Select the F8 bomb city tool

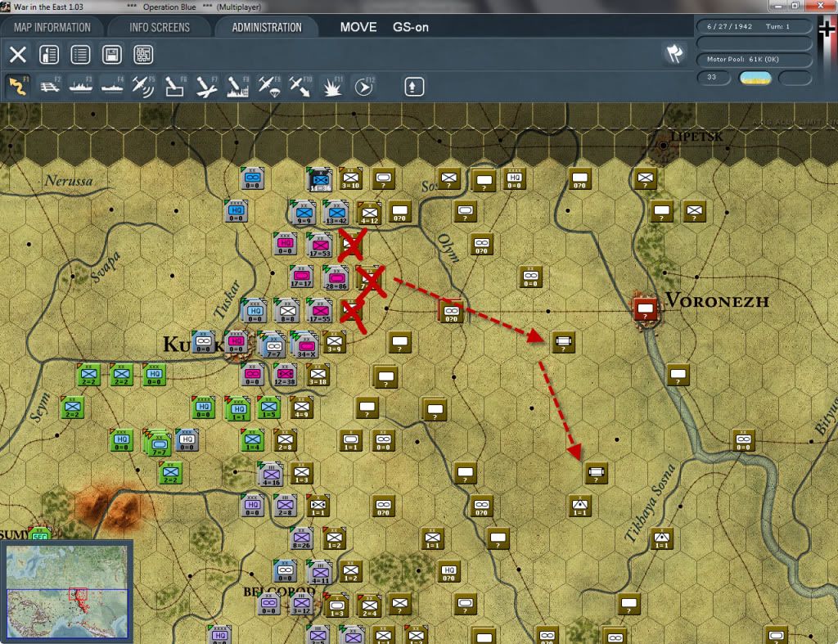237,86
